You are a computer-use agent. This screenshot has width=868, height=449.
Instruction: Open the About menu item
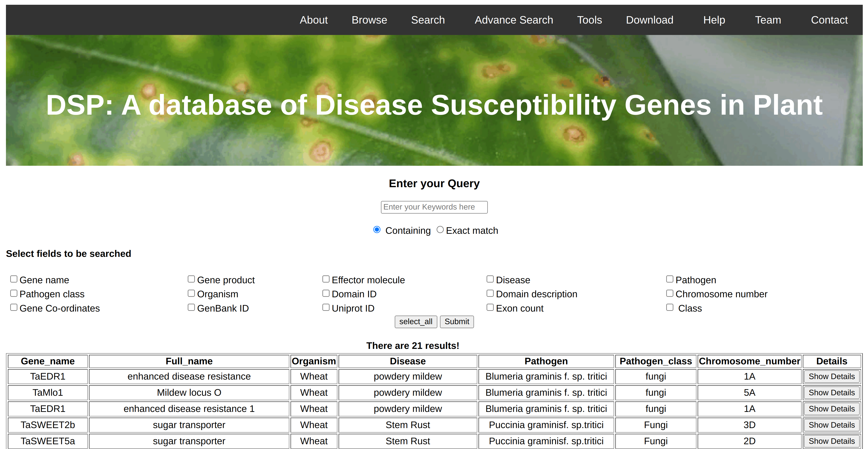313,20
